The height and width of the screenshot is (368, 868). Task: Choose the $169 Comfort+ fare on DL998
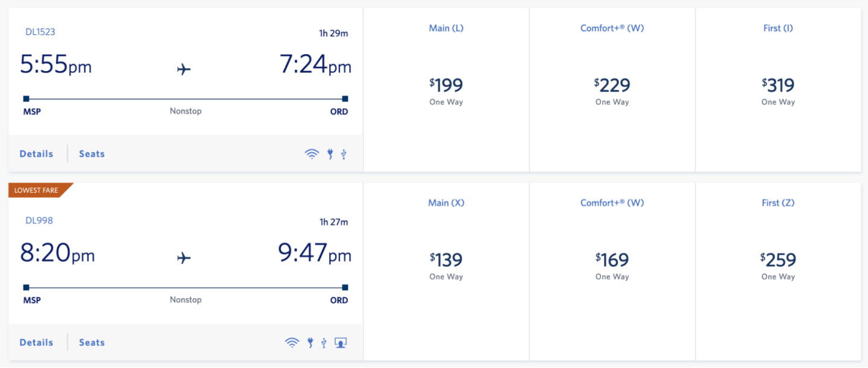coord(612,264)
